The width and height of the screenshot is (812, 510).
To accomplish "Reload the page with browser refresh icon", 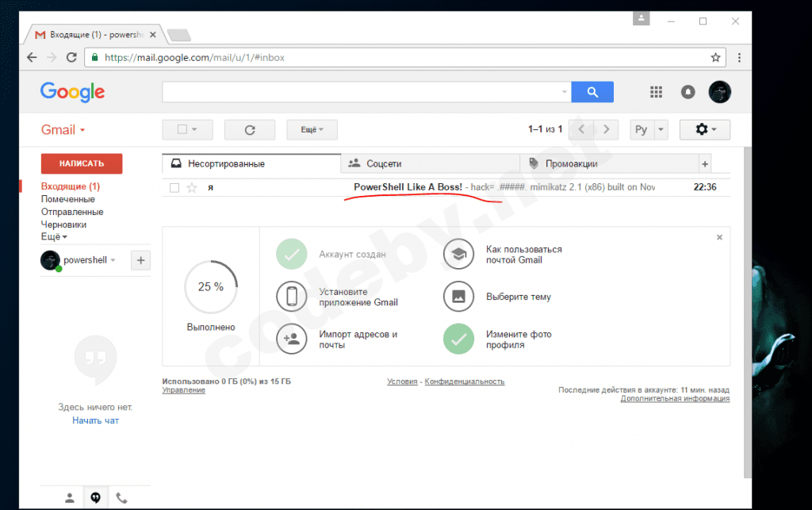I will (x=71, y=57).
